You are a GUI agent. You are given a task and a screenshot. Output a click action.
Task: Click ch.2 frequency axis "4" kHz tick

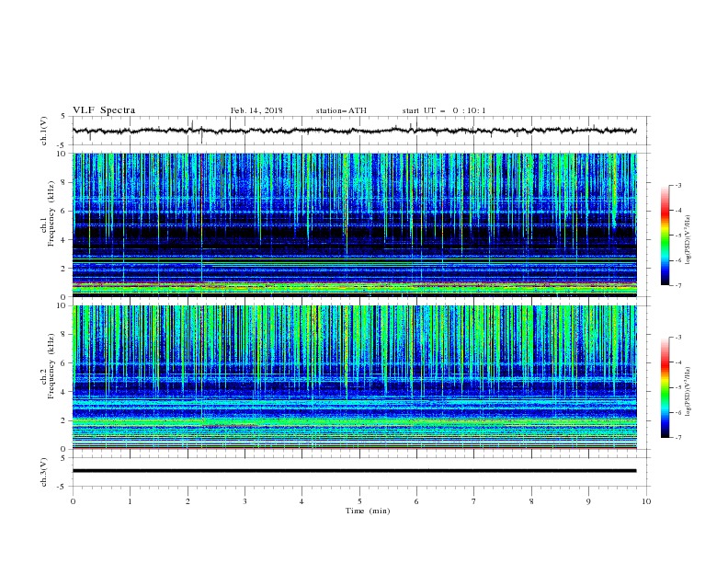click(x=65, y=392)
